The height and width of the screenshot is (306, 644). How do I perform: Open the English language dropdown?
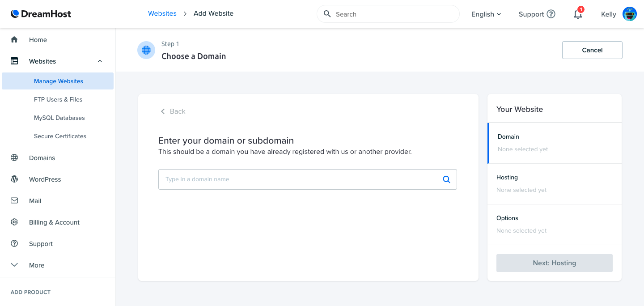pos(486,14)
